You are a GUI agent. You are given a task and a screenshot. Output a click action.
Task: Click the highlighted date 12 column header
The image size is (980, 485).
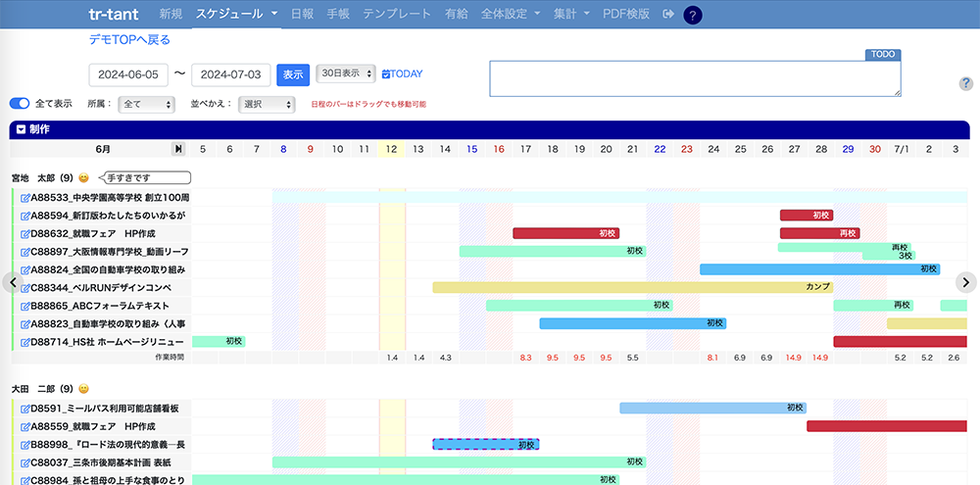click(x=391, y=149)
